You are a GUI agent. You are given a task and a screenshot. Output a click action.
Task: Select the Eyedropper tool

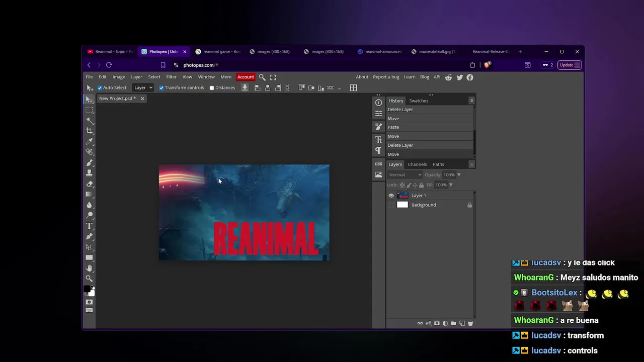point(89,141)
